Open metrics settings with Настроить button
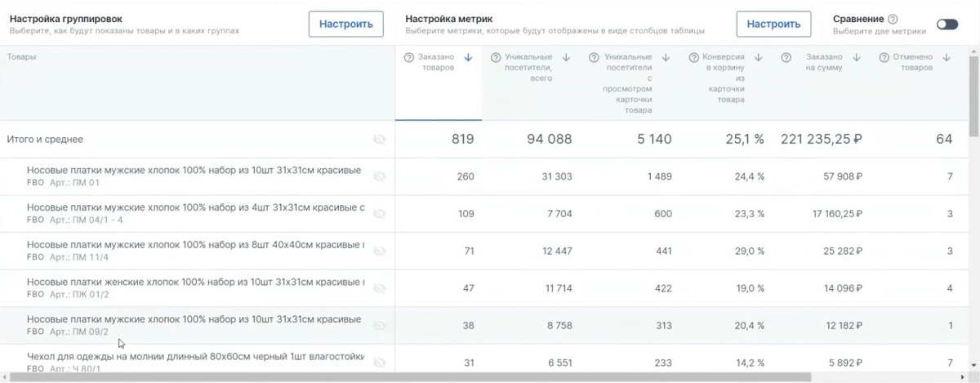 click(x=773, y=24)
